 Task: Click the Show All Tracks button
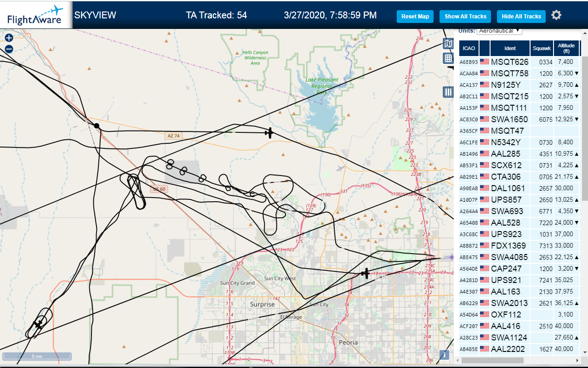pyautogui.click(x=465, y=17)
